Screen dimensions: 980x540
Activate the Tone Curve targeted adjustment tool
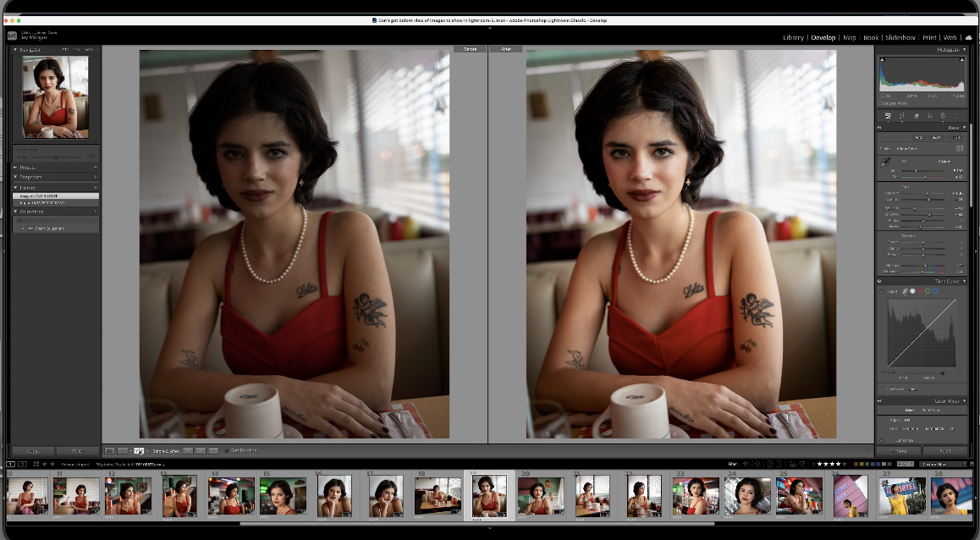coord(882,290)
